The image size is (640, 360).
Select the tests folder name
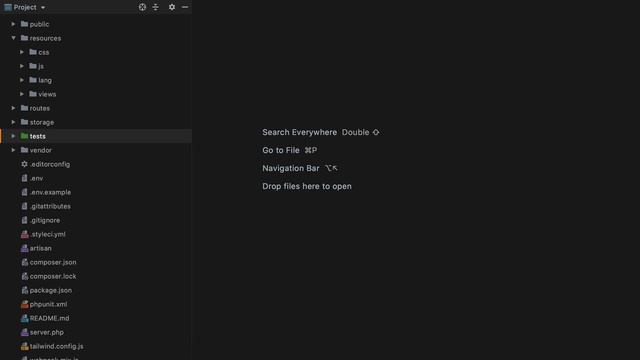pyautogui.click(x=38, y=136)
